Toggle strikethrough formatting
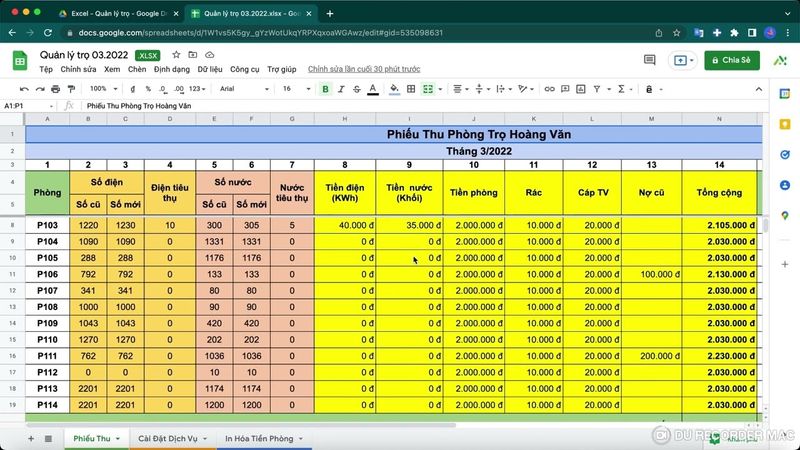Image resolution: width=800 pixels, height=450 pixels. click(357, 89)
